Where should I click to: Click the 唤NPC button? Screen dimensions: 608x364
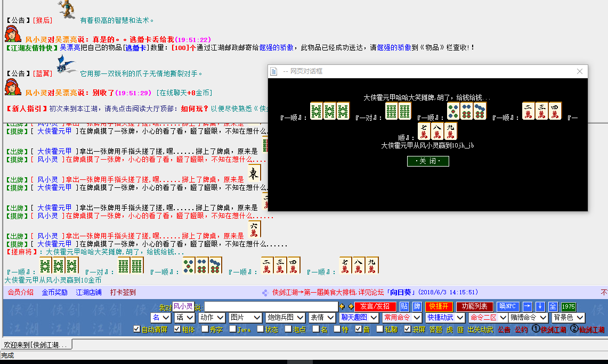click(508, 307)
